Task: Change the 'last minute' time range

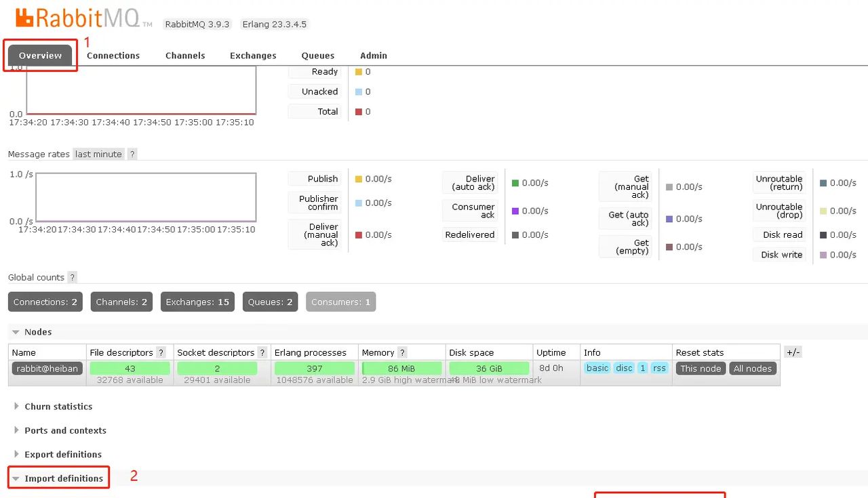Action: coord(98,154)
